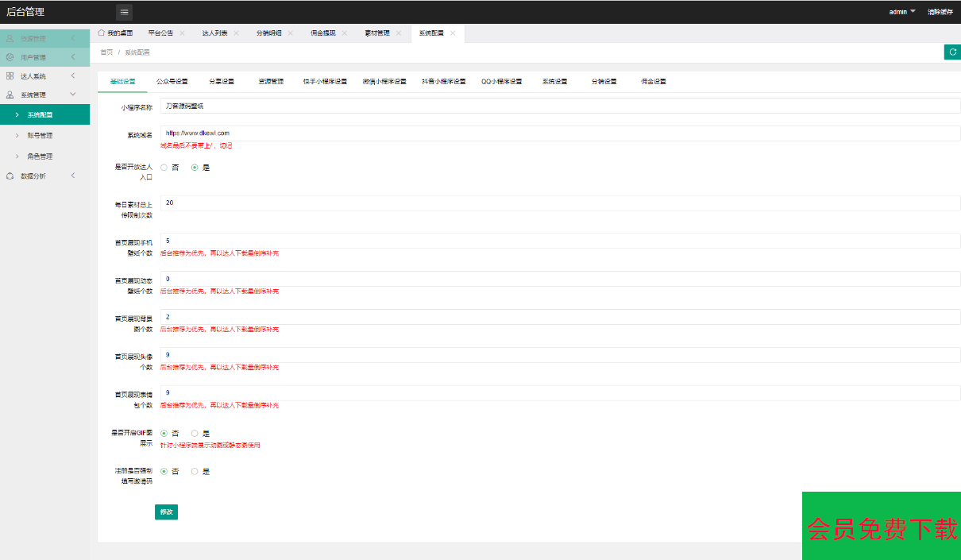Expand the 达人系统 menu arrow
The image size is (961, 560).
(x=73, y=76)
